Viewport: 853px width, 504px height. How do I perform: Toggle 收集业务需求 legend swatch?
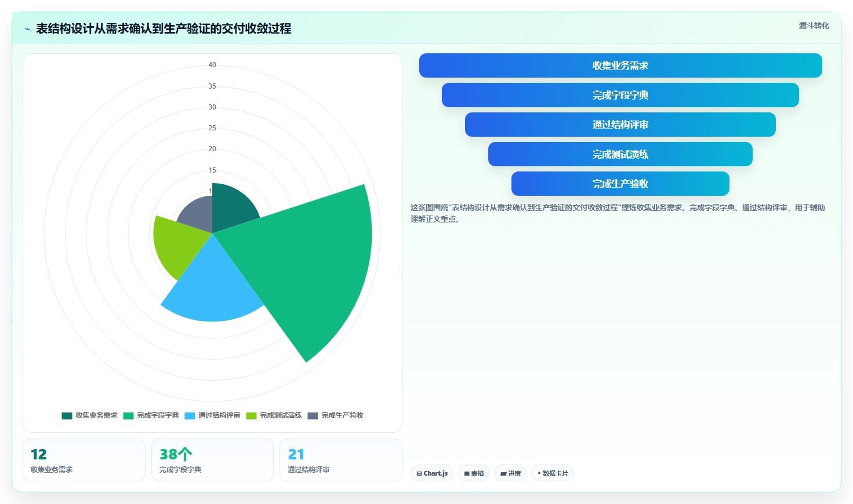click(67, 415)
